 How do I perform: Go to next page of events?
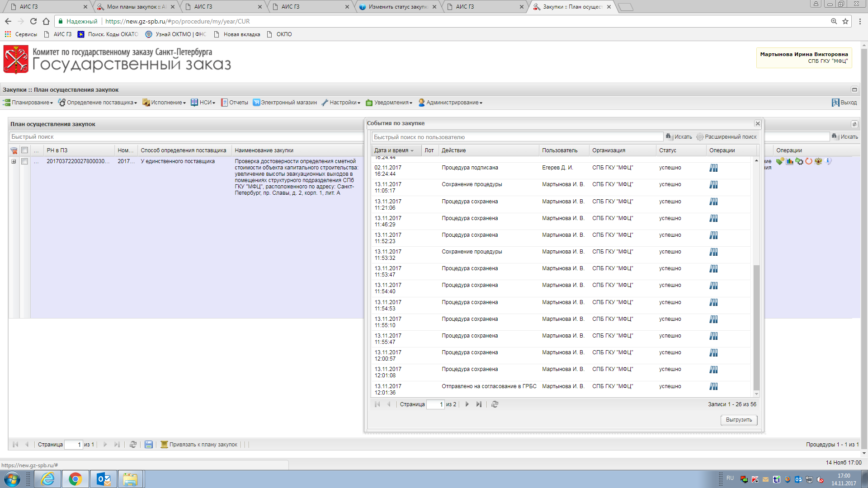(x=467, y=404)
